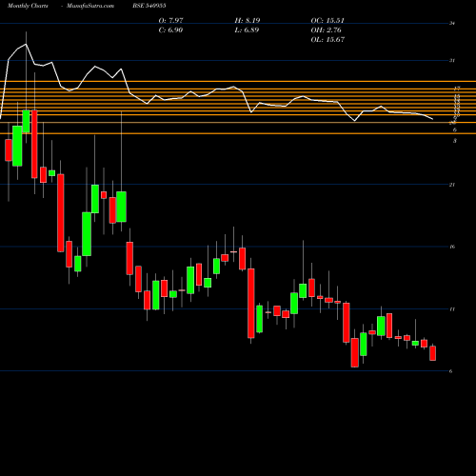Click the "Monthly Charts" title text
The image size is (476, 476).
(x=28, y=6)
